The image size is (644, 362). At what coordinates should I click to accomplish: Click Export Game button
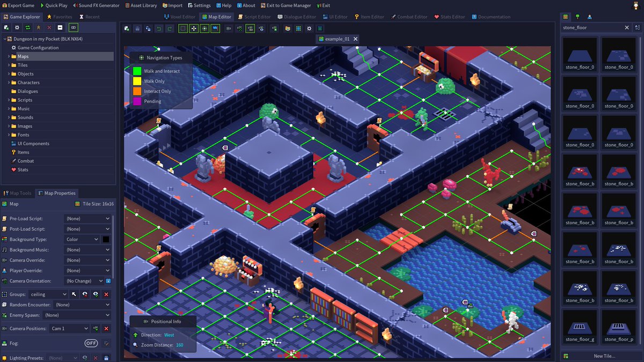tap(18, 5)
